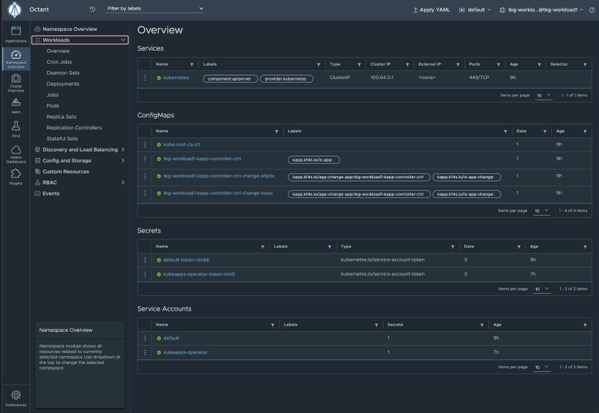Open the Cluster Overview sidebar module
The width and height of the screenshot is (599, 413).
16,83
